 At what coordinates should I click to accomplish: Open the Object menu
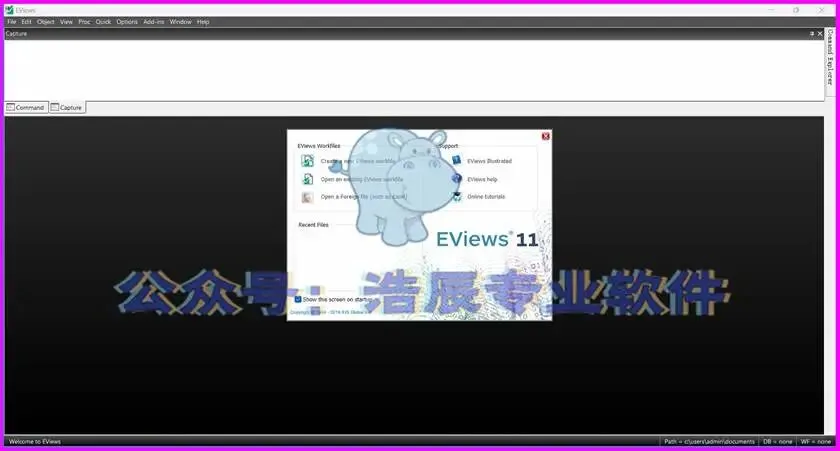pos(46,22)
